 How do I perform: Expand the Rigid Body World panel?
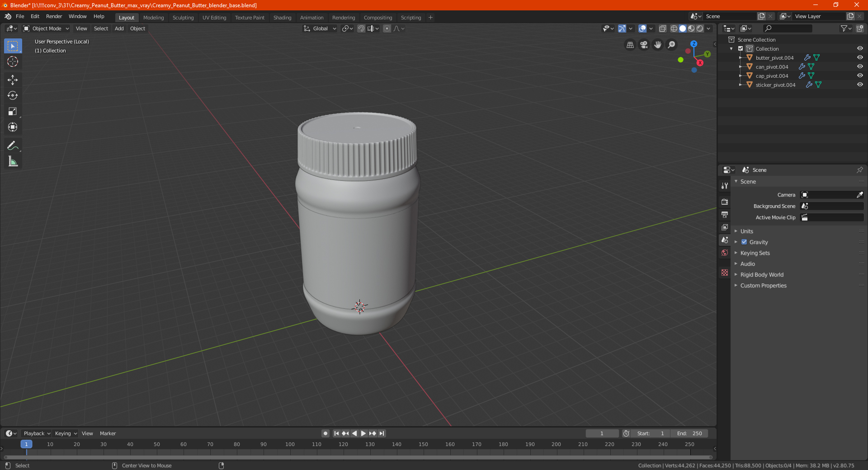tap(762, 274)
